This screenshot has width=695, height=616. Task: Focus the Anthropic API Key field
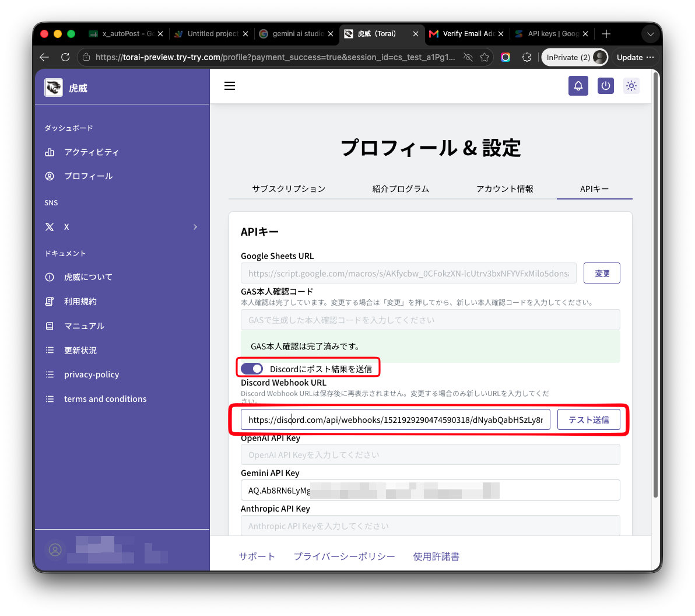[430, 526]
